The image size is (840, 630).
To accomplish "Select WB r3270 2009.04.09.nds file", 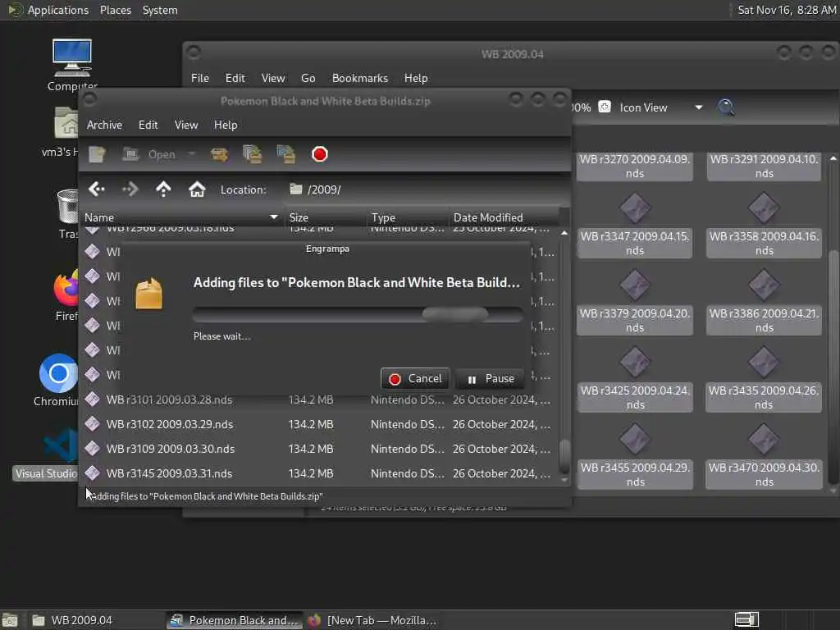I will click(635, 166).
